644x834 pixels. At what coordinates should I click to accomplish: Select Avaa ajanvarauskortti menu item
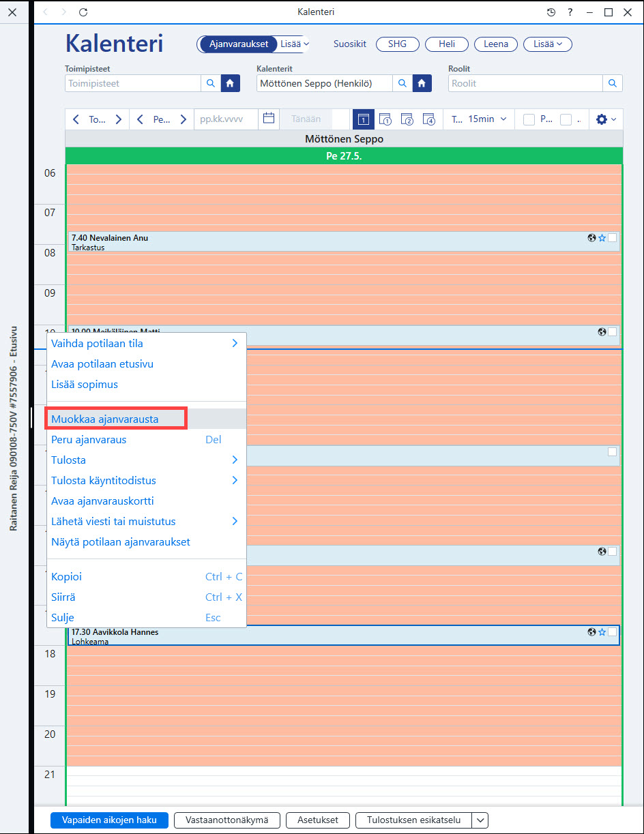pos(146,501)
